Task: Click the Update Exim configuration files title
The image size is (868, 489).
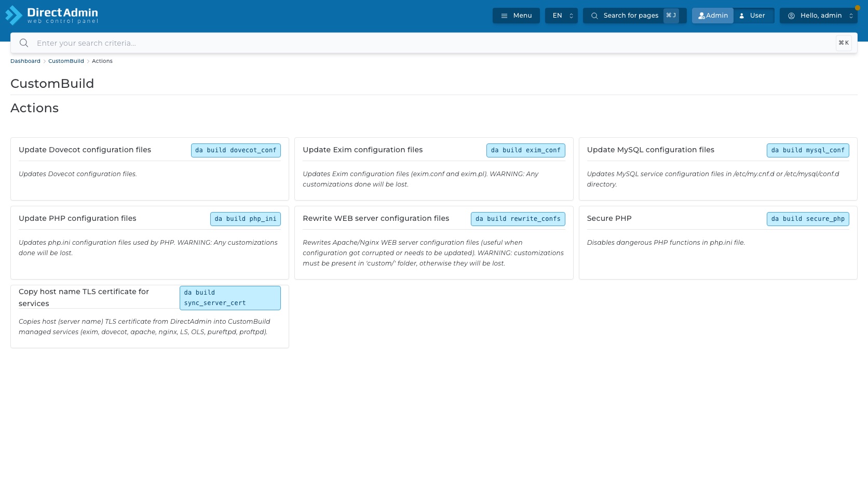Action: point(362,150)
